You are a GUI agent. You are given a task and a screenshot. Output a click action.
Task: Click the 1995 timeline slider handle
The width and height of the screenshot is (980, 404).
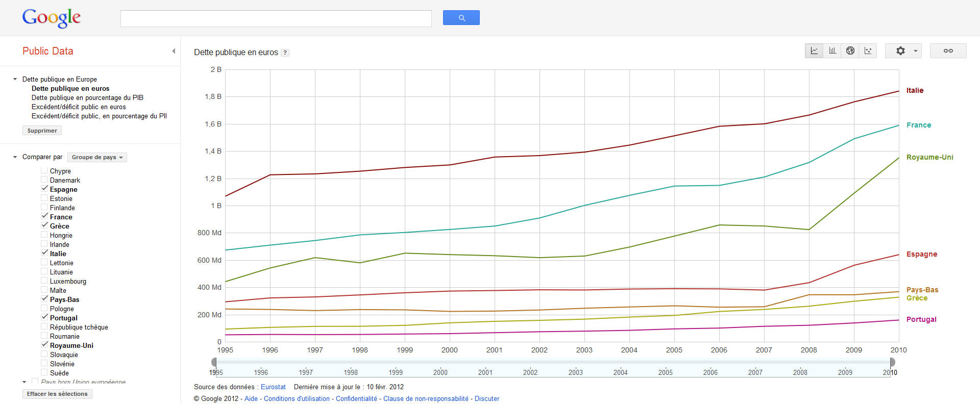214,362
